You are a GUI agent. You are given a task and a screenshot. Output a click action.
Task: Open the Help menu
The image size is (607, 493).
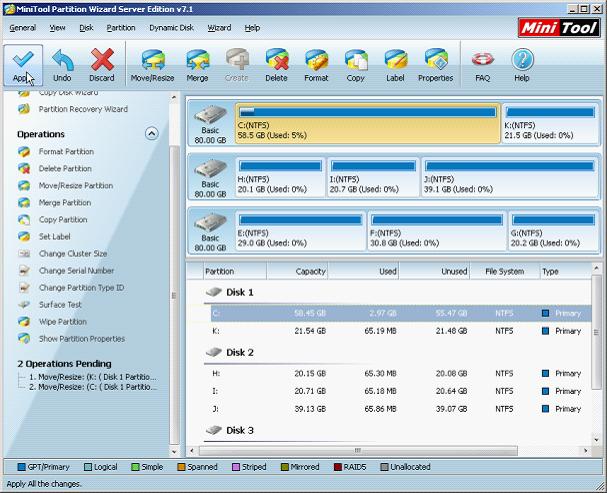click(252, 28)
